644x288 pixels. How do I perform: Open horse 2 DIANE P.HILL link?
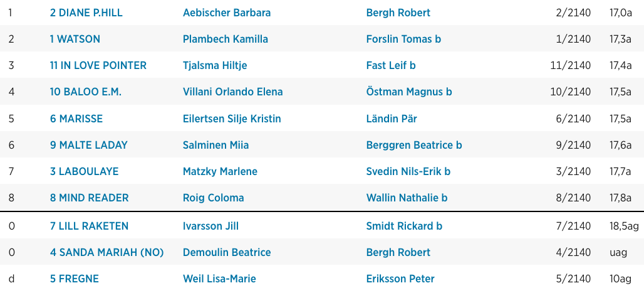click(x=86, y=13)
